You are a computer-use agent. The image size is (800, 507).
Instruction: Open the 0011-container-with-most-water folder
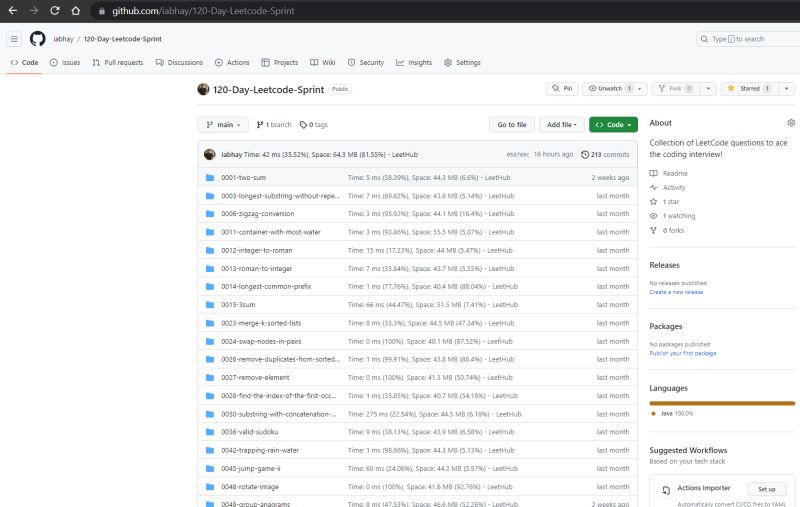[271, 232]
